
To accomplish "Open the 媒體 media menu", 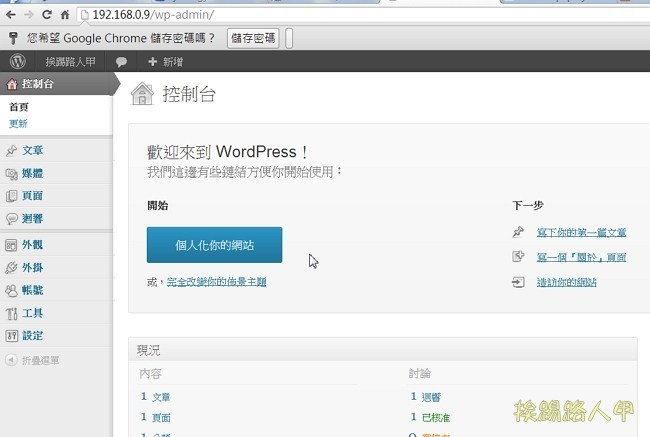I will (33, 173).
